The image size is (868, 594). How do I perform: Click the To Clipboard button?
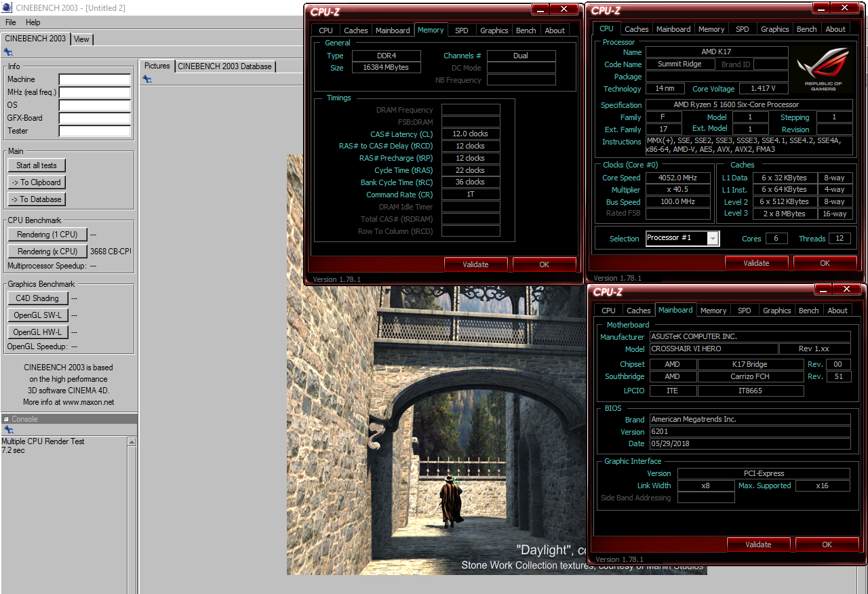[x=37, y=182]
